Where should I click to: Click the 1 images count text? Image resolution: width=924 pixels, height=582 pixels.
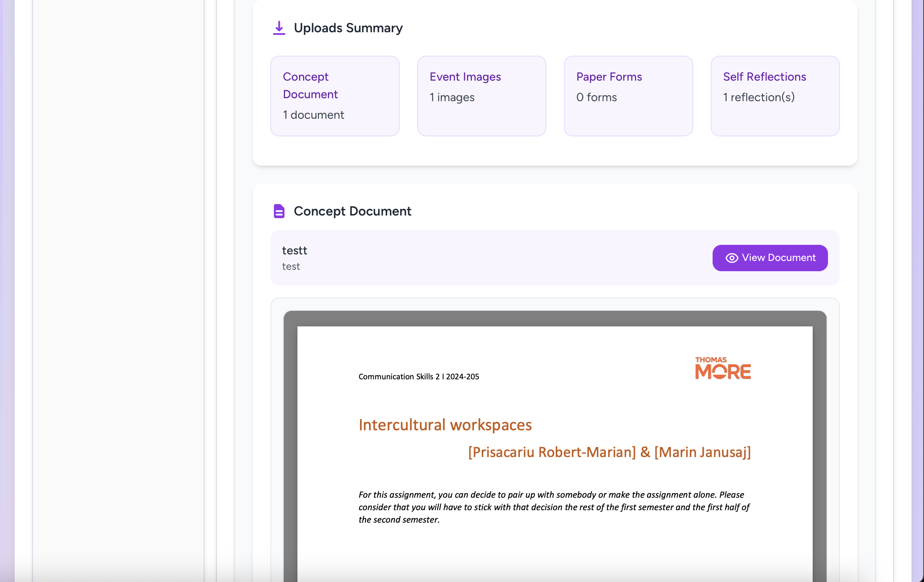click(x=452, y=97)
